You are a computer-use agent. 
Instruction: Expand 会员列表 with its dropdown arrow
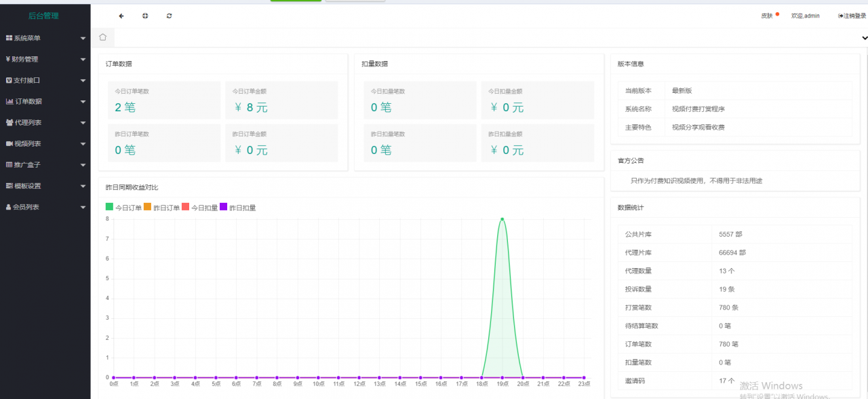click(x=83, y=207)
